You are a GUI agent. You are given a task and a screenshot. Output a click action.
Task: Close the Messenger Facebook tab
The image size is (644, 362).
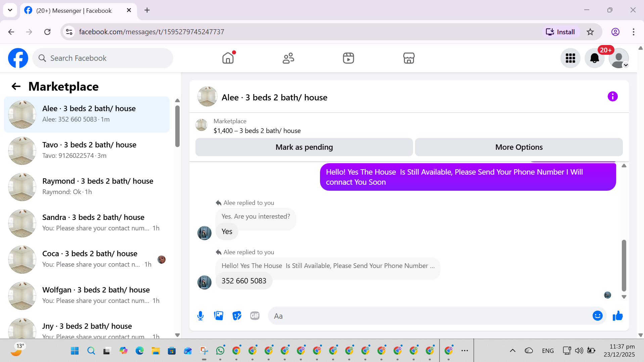129,10
